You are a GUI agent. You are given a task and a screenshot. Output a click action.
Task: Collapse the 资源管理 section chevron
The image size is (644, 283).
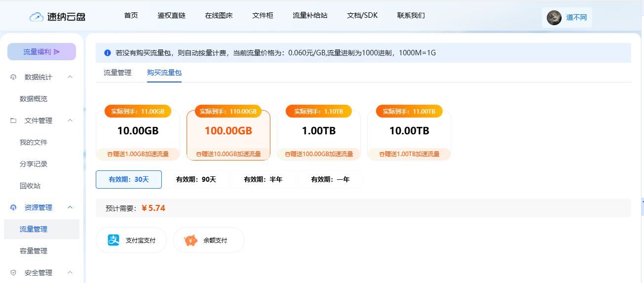click(x=70, y=207)
